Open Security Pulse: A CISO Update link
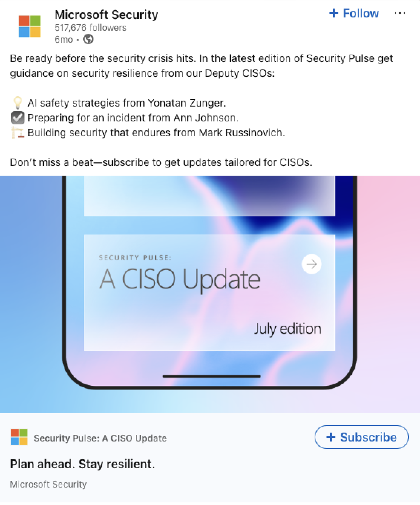Viewport: 420px width, 505px height. pos(100,438)
